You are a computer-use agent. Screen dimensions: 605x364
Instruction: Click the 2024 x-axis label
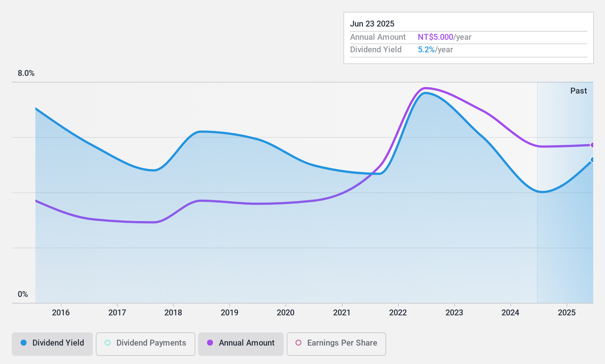coord(510,313)
